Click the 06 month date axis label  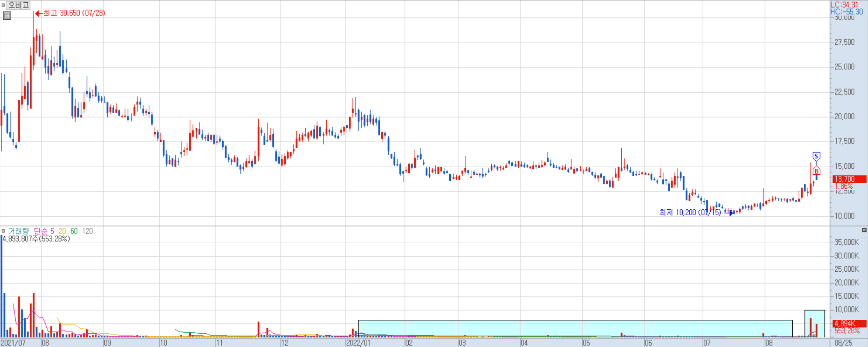point(648,343)
